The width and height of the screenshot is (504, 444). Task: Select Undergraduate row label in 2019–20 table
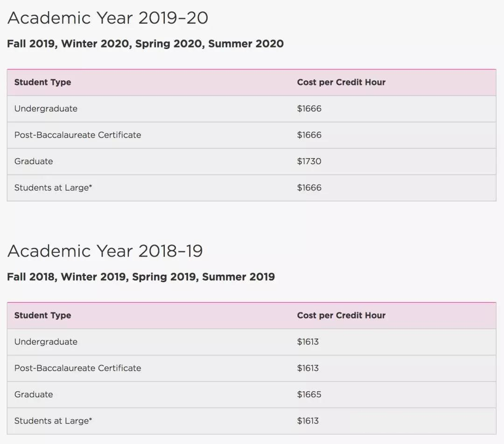pyautogui.click(x=46, y=109)
